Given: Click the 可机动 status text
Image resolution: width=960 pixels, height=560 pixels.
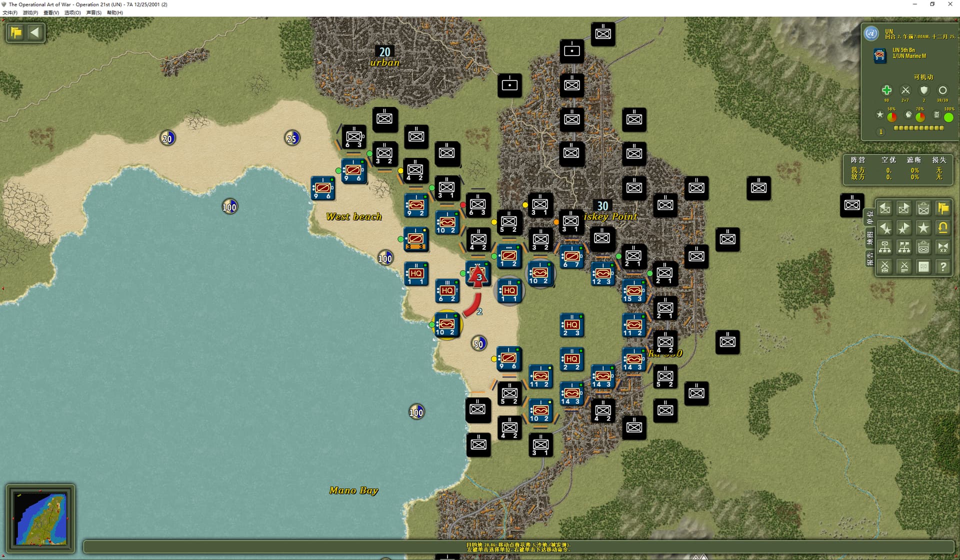Looking at the screenshot, I should (923, 77).
